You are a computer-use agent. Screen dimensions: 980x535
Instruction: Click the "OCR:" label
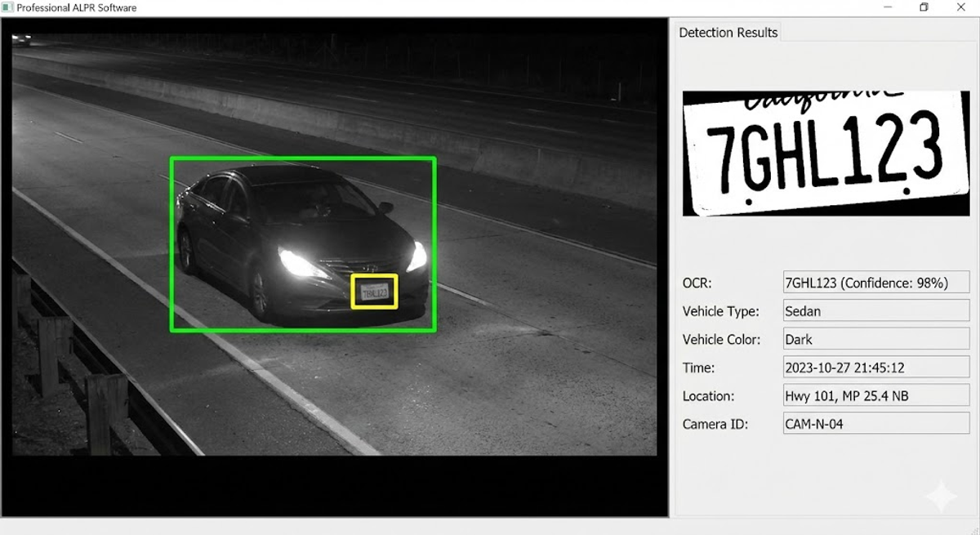[697, 283]
